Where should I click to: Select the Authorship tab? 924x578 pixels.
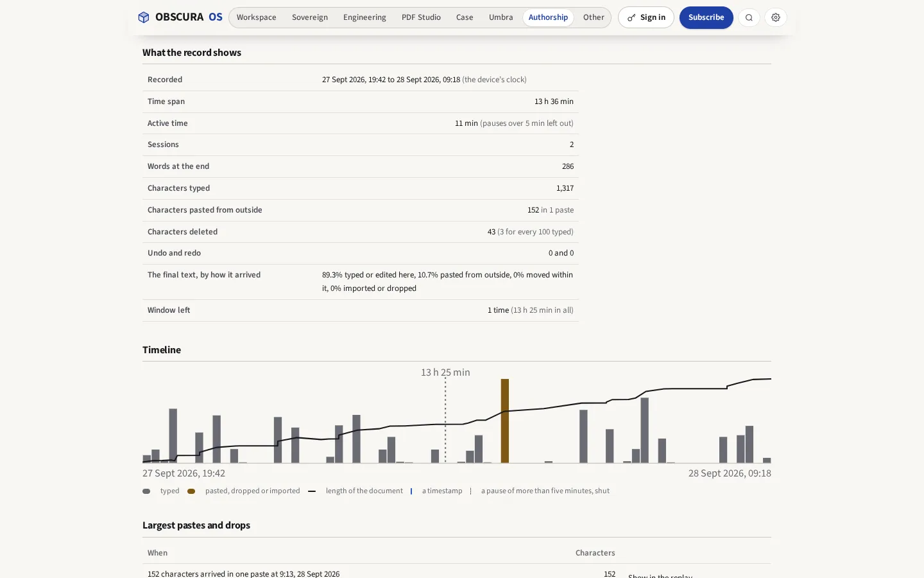coord(548,17)
